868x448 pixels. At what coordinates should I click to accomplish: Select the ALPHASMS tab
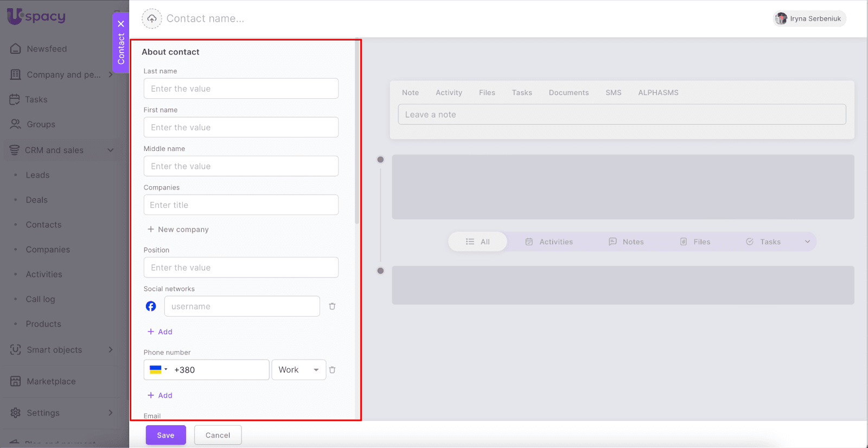click(658, 93)
